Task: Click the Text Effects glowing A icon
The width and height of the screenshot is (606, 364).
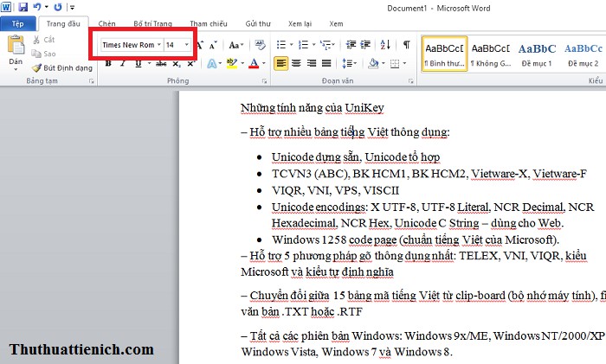Action: point(210,63)
